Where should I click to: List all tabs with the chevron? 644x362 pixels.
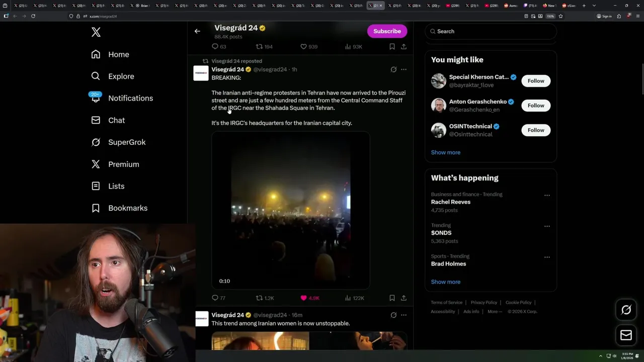594,6
